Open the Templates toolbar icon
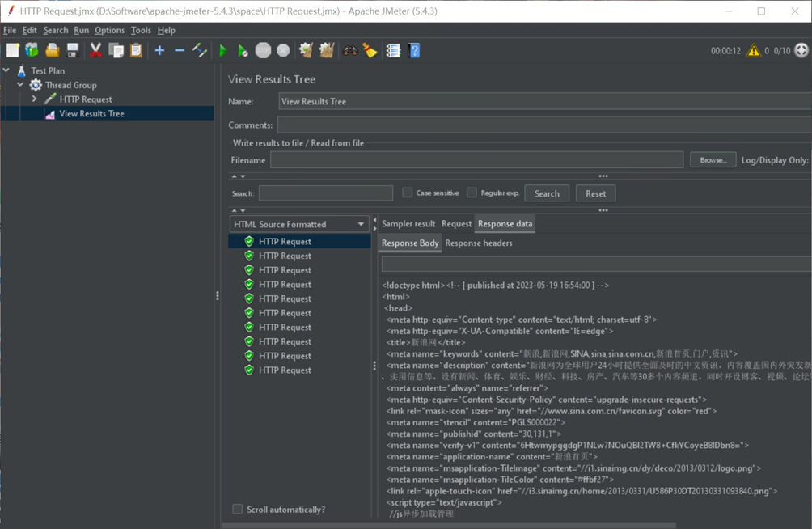 (x=32, y=50)
